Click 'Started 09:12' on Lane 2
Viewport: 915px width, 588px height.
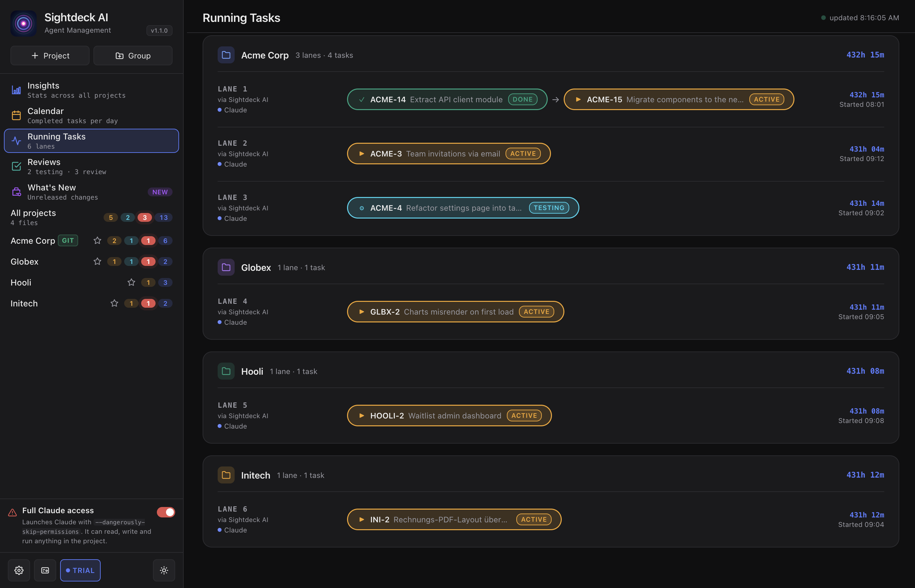point(862,158)
